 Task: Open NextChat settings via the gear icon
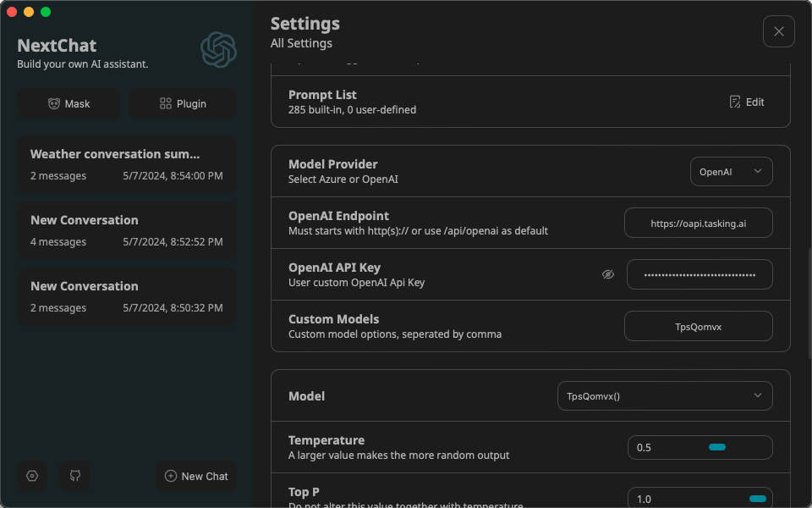[x=32, y=476]
